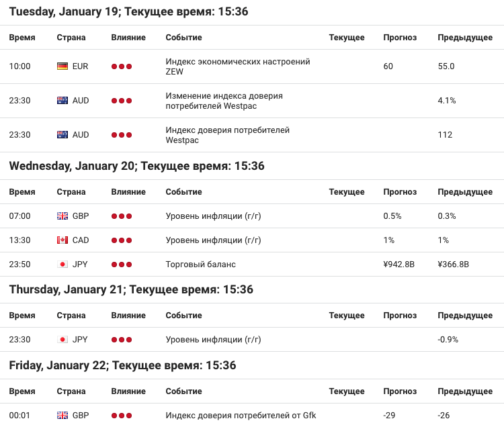Click the Время column header under Tuesday
This screenshot has width=504, height=427.
pyautogui.click(x=22, y=38)
